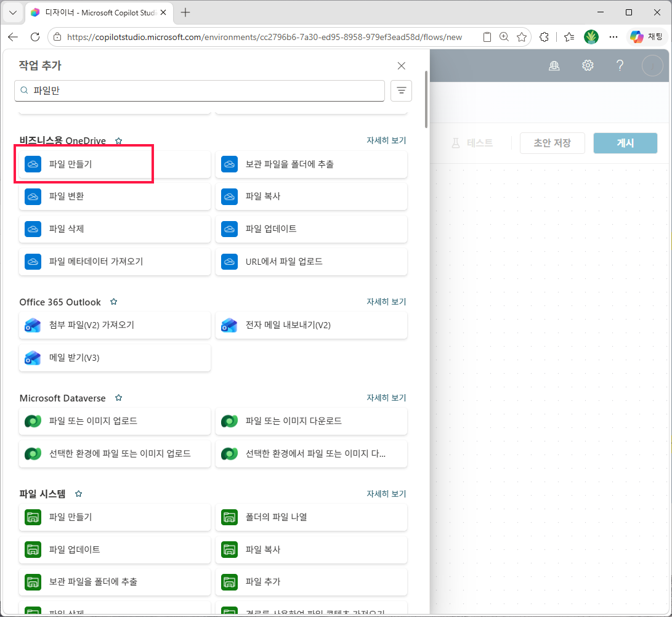Click the panel vertical scrollbar
Viewport: 672px width, 617px height.
426,99
